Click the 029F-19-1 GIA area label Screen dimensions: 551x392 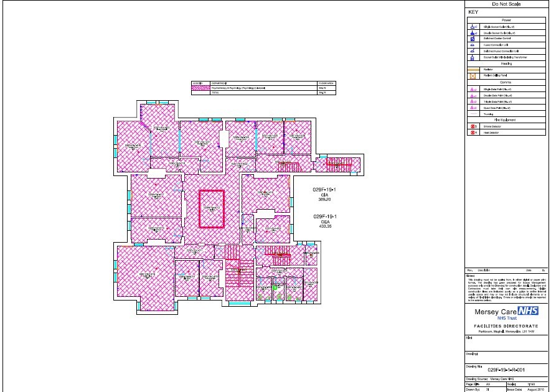(x=324, y=195)
